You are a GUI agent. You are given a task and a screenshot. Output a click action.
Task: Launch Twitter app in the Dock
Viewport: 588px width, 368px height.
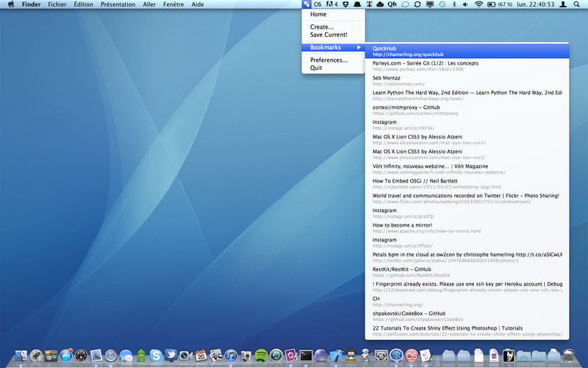[x=171, y=355]
